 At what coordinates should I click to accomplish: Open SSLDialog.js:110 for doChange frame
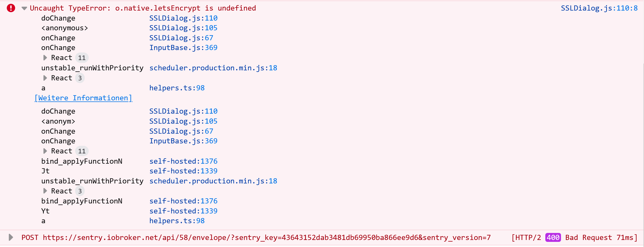(184, 18)
